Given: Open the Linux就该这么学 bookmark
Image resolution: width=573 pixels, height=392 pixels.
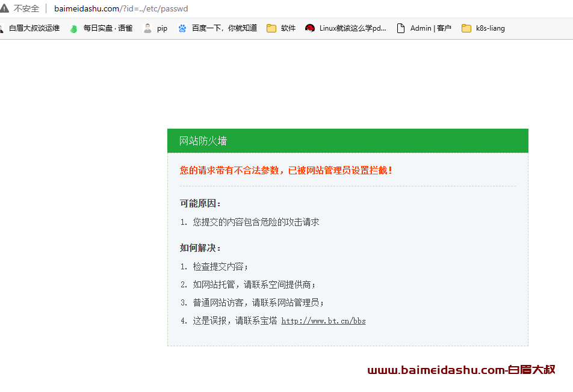Looking at the screenshot, I should (353, 28).
